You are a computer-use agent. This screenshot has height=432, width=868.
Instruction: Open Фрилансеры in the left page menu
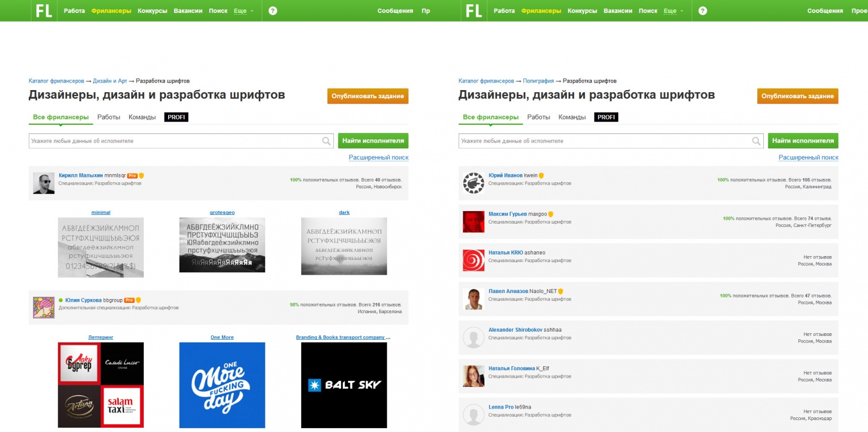click(x=111, y=11)
